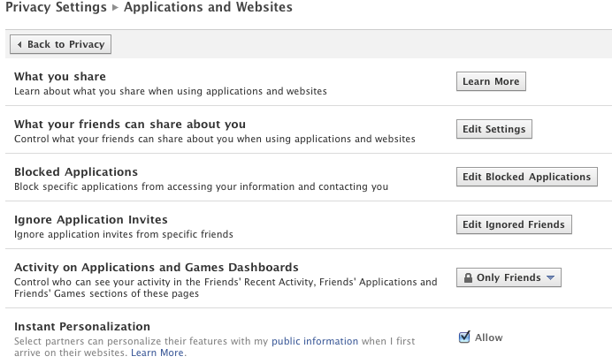Screen dimensions: 612x364
Task: Go to Privacy Settings breadcrumb
Action: (54, 8)
